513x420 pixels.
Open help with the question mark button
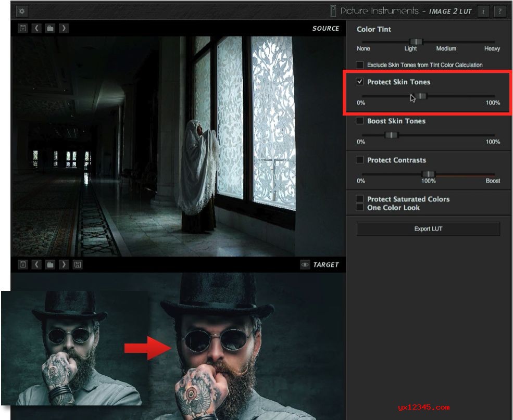coord(499,11)
